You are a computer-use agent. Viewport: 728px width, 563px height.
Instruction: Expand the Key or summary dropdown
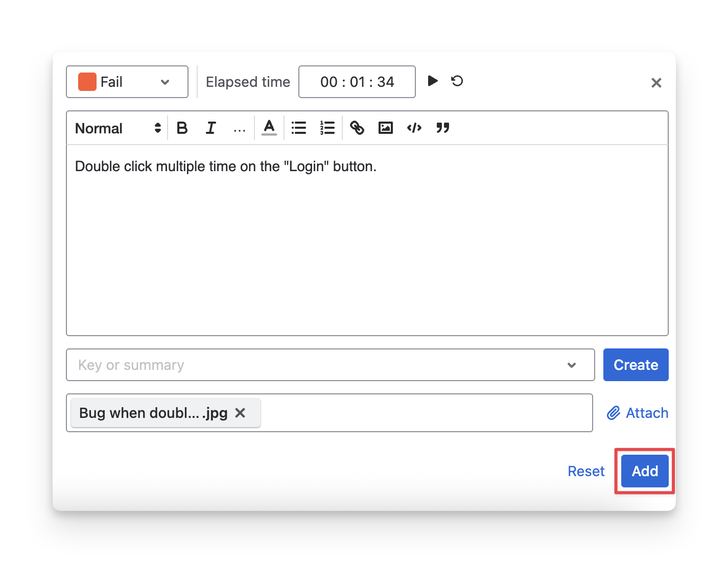(x=572, y=365)
